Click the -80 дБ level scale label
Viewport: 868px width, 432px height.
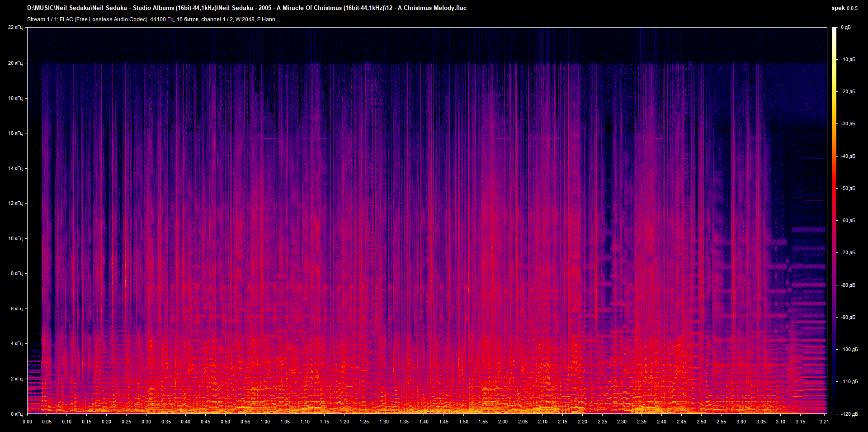[x=847, y=285]
